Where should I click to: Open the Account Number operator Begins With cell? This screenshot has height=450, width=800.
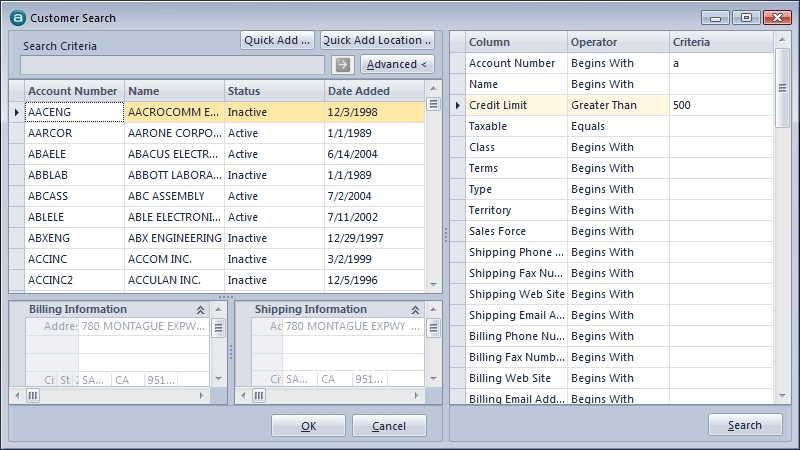pyautogui.click(x=618, y=63)
